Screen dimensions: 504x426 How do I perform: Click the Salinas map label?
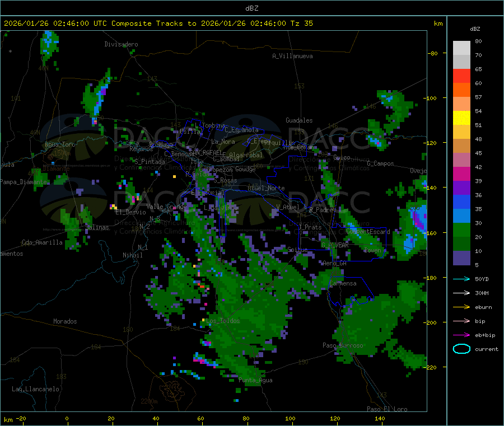97,227
